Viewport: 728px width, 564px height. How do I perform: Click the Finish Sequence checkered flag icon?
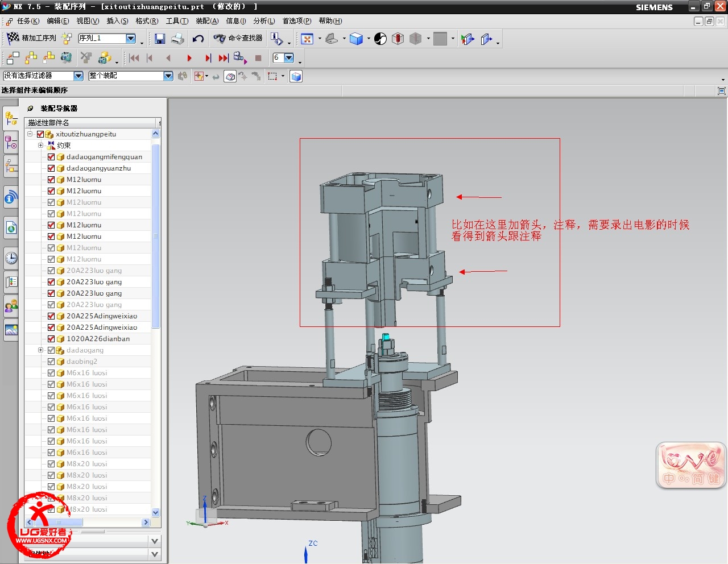tap(13, 38)
